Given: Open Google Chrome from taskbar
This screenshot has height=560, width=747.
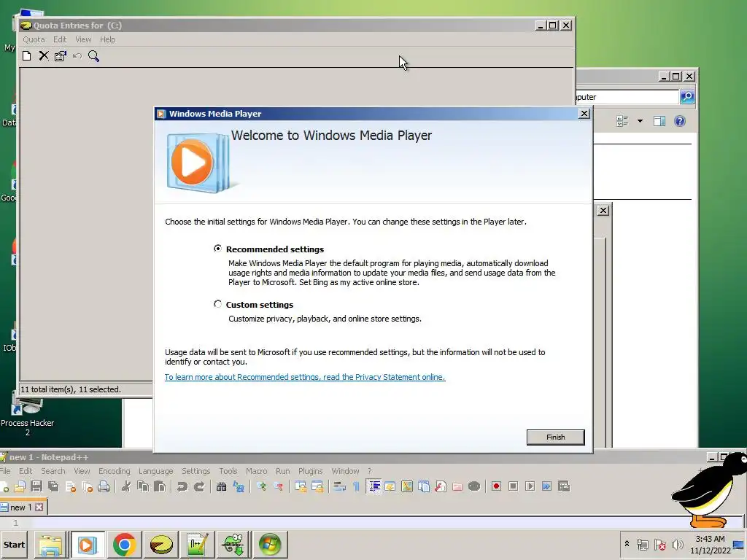Looking at the screenshot, I should (124, 544).
